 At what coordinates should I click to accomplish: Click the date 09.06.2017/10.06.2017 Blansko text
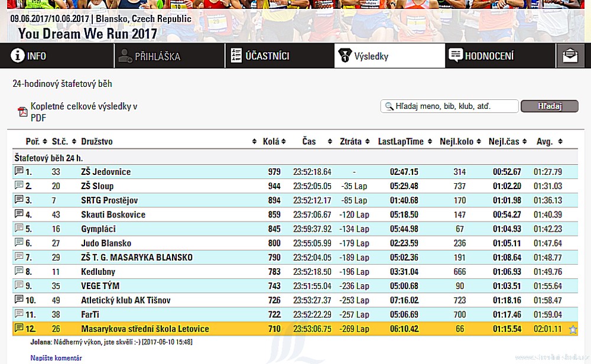click(100, 19)
